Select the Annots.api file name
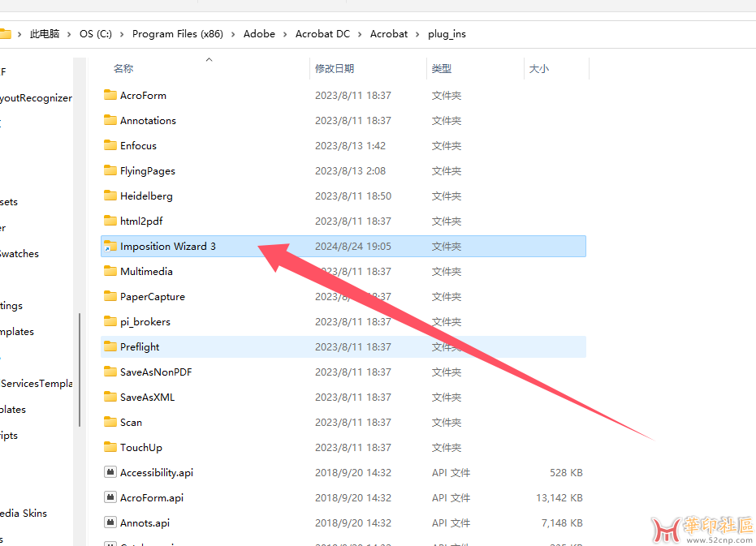756x546 pixels. tap(145, 522)
